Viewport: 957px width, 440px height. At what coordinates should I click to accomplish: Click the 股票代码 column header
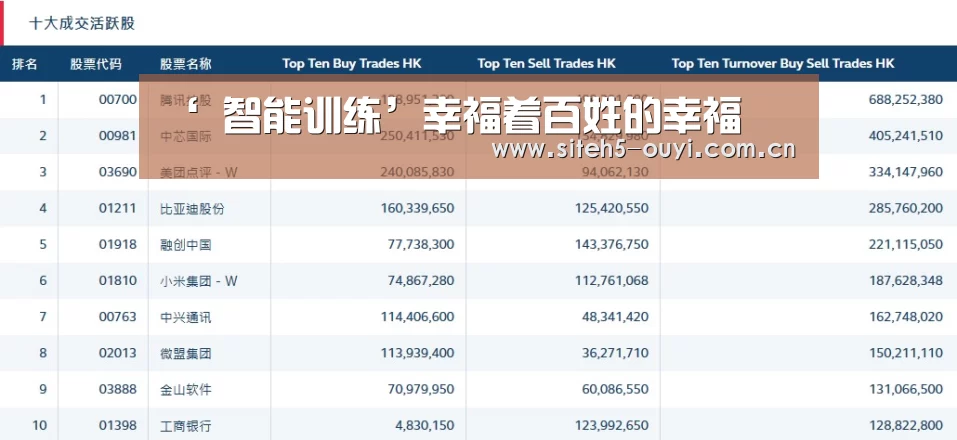(x=95, y=63)
